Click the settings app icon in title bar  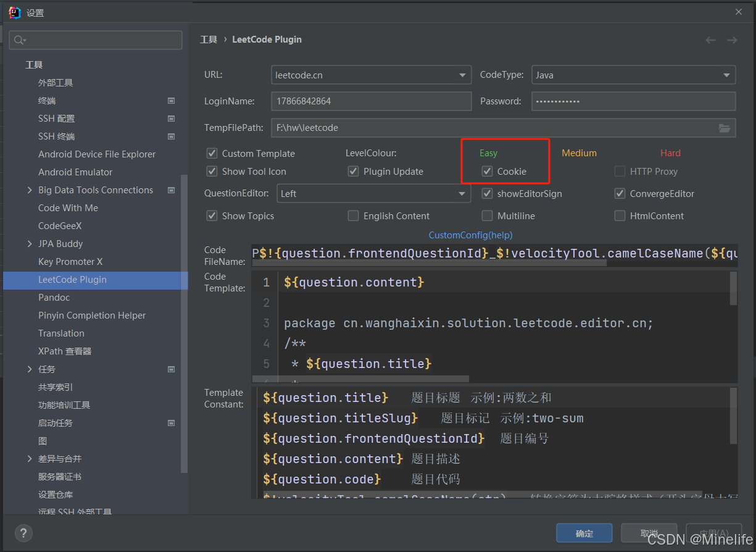[x=14, y=12]
